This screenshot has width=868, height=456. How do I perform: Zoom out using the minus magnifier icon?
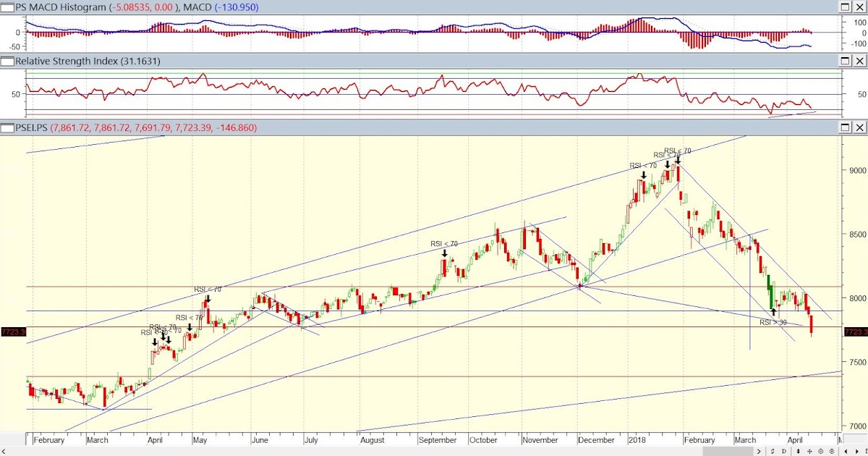pyautogui.click(x=821, y=451)
